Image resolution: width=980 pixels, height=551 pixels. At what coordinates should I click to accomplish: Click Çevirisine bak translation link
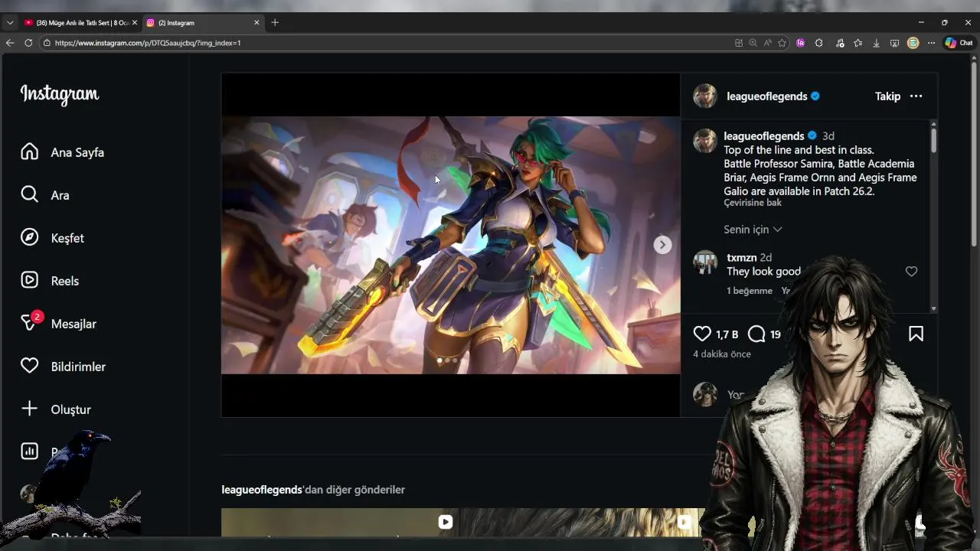click(x=753, y=203)
